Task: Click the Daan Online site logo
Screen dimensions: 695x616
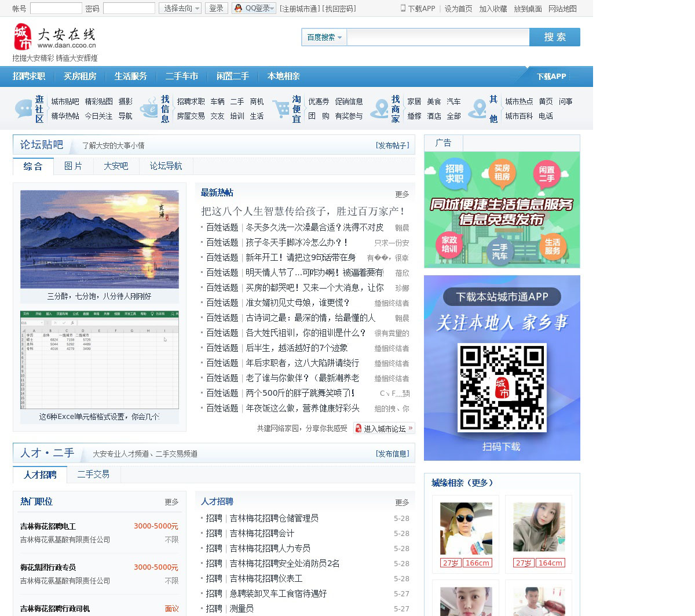Action: point(54,37)
